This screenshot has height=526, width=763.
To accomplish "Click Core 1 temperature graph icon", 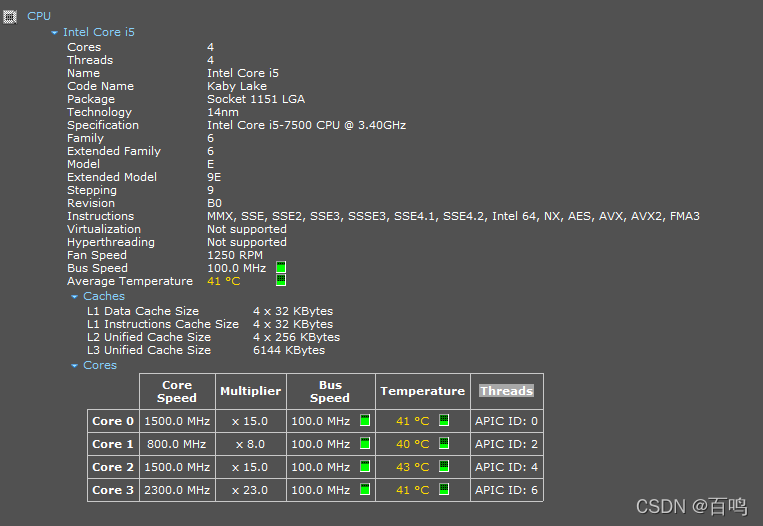I will pyautogui.click(x=444, y=443).
